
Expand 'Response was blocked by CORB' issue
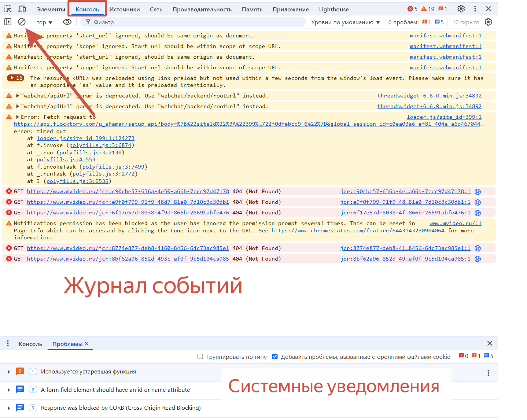coord(9,408)
